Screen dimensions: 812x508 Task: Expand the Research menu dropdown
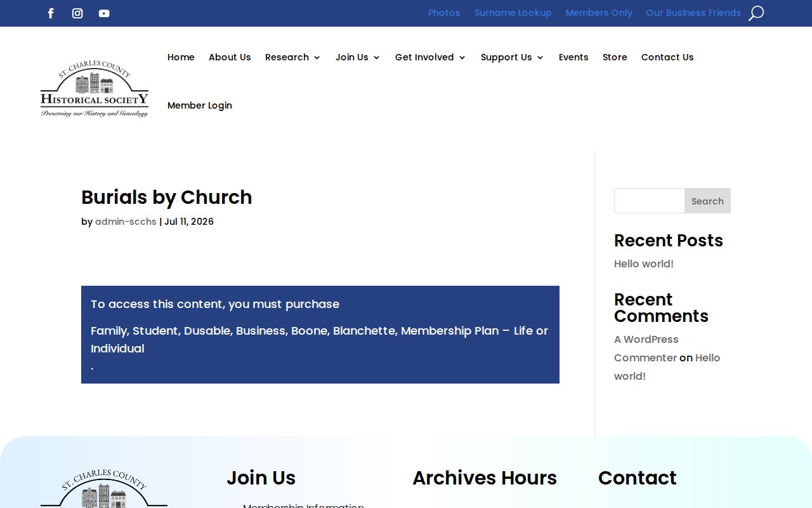(293, 57)
